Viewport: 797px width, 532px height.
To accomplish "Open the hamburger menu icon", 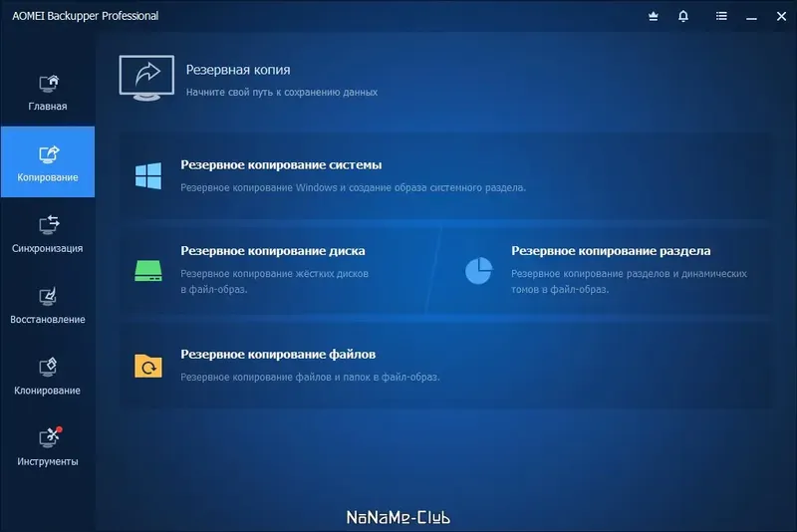I will pyautogui.click(x=721, y=16).
